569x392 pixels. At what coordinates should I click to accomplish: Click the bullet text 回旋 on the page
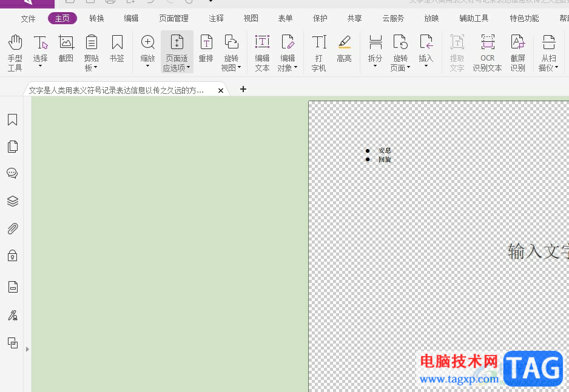pyautogui.click(x=385, y=159)
